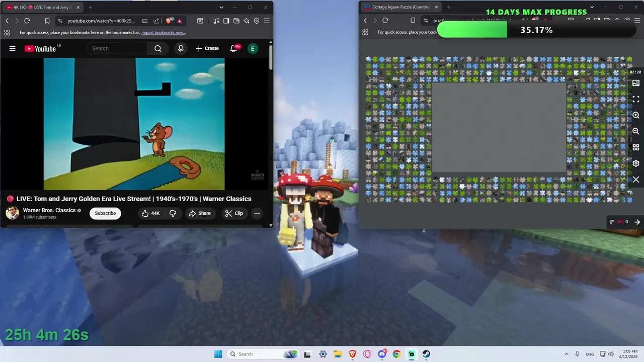Zoom out of the puzzle
Screen dimensions: 644x362
point(636,131)
